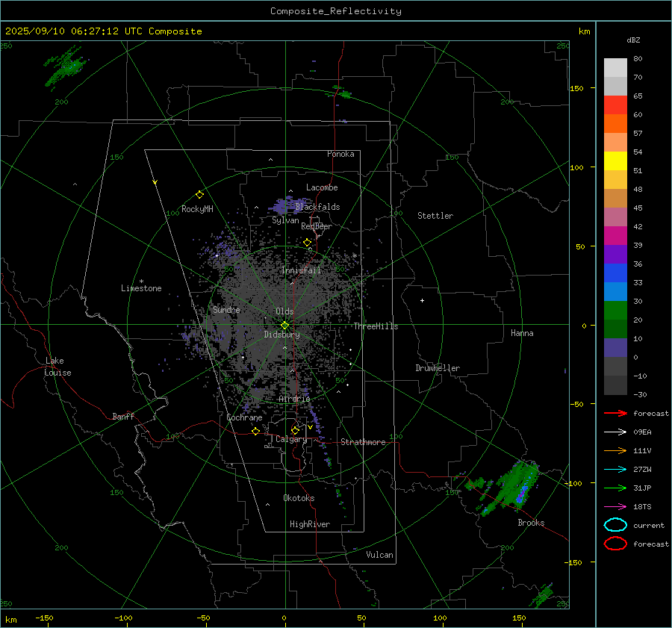Image resolution: width=672 pixels, height=628 pixels.
Task: Click the Lake Louise label
Action: (57, 367)
